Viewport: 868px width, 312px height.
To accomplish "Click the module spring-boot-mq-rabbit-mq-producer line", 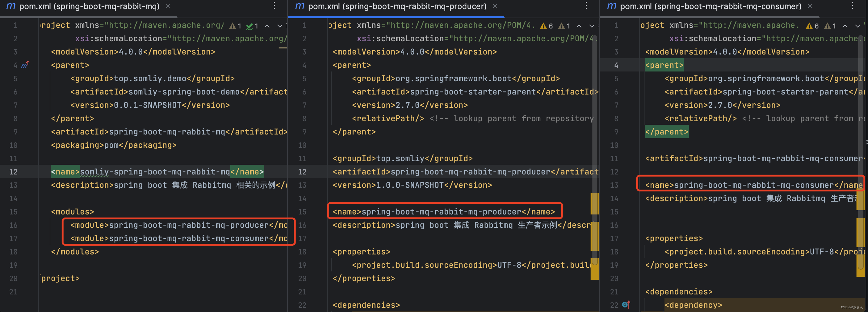I will point(179,225).
